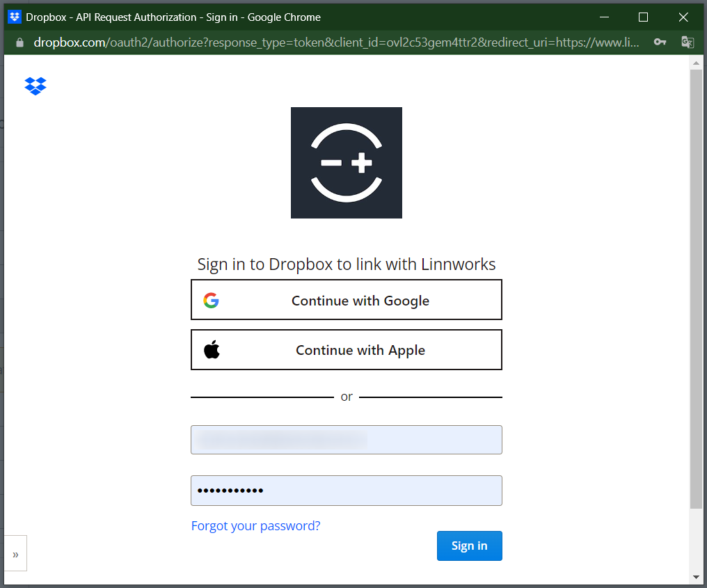The height and width of the screenshot is (588, 707).
Task: Open the translate page icon
Action: pyautogui.click(x=688, y=42)
